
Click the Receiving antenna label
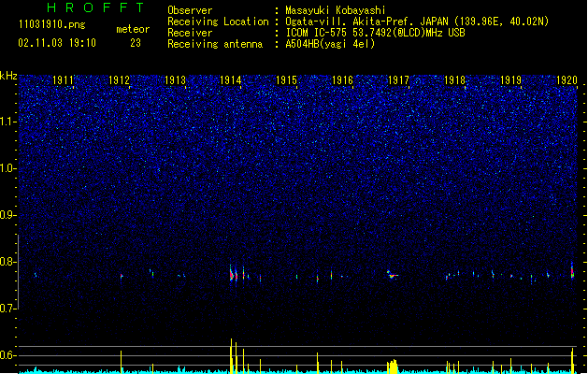click(215, 44)
